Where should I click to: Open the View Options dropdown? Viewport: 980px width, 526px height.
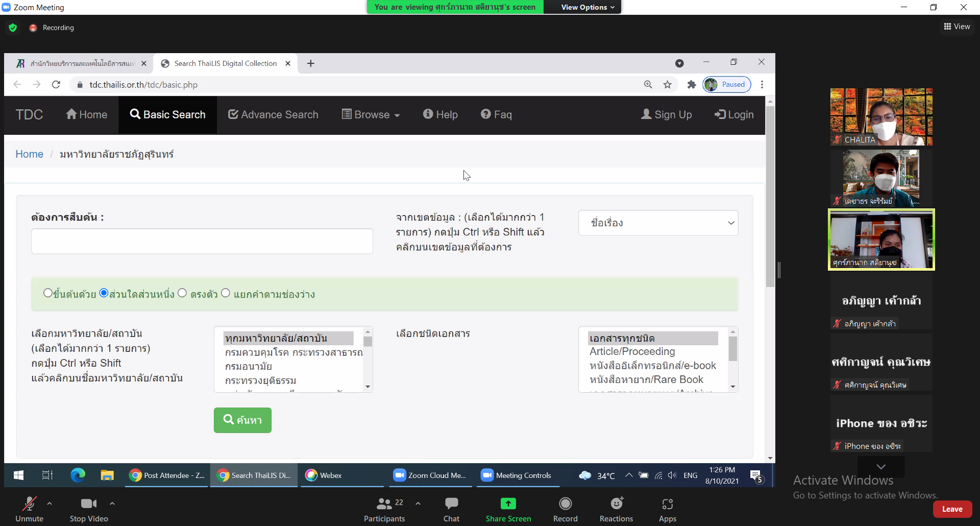[x=587, y=7]
